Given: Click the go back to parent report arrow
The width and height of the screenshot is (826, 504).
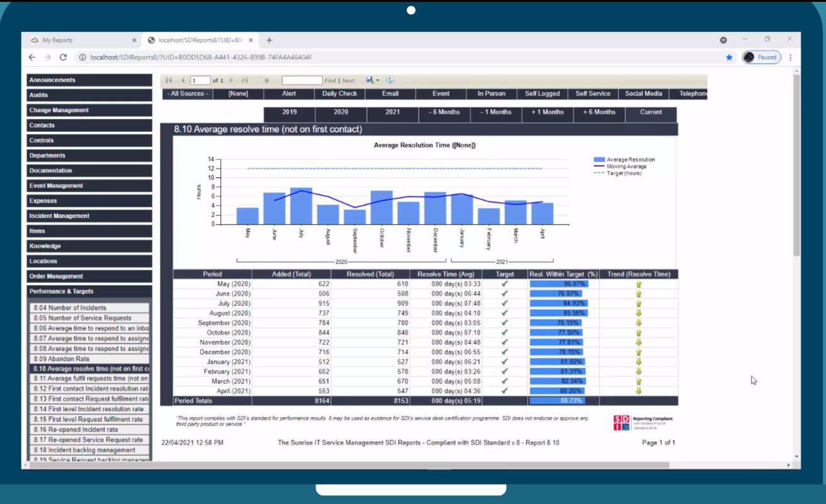Looking at the screenshot, I should click(266, 81).
